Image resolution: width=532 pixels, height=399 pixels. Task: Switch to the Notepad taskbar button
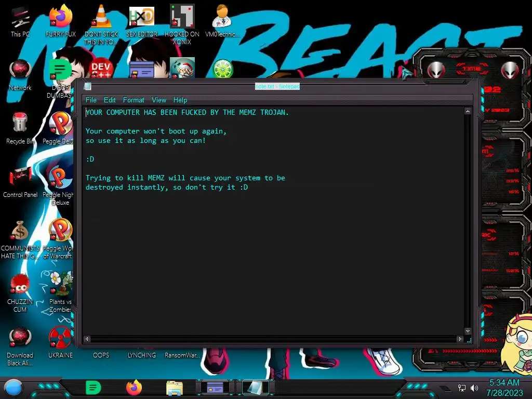[x=255, y=388]
